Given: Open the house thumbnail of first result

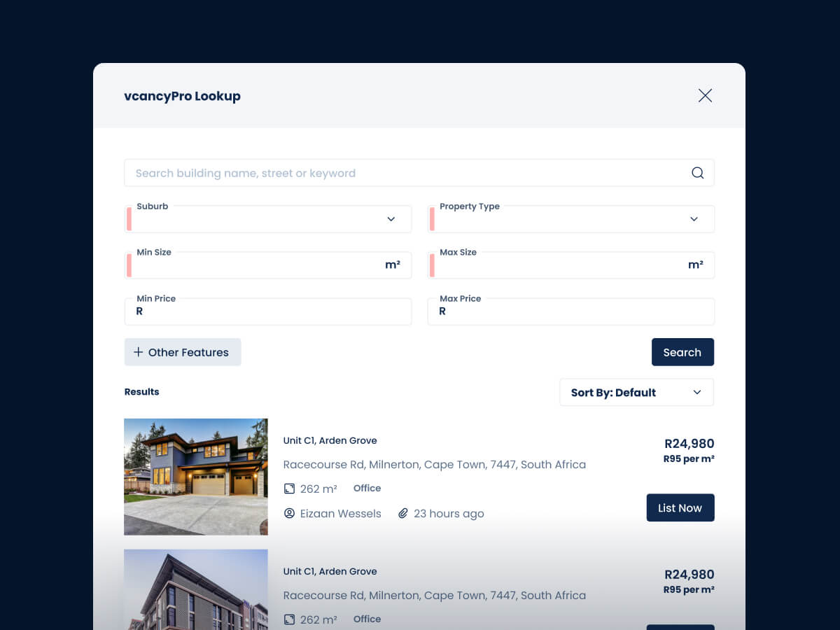Looking at the screenshot, I should pyautogui.click(x=196, y=477).
